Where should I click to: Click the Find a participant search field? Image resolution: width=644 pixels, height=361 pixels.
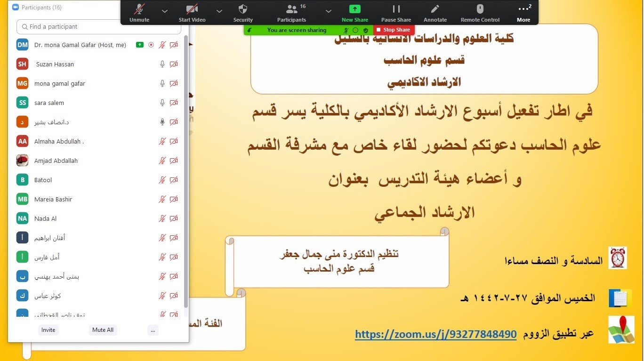(99, 27)
